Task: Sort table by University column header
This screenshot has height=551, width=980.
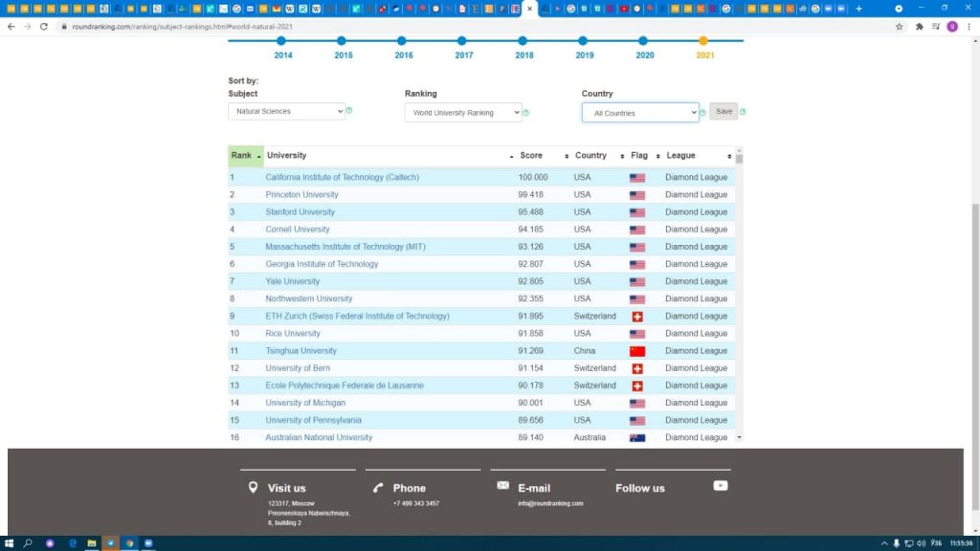Action: pyautogui.click(x=390, y=156)
